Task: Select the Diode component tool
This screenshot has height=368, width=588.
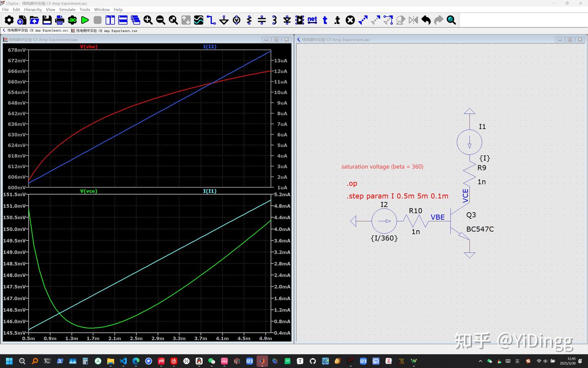Action: [x=287, y=20]
